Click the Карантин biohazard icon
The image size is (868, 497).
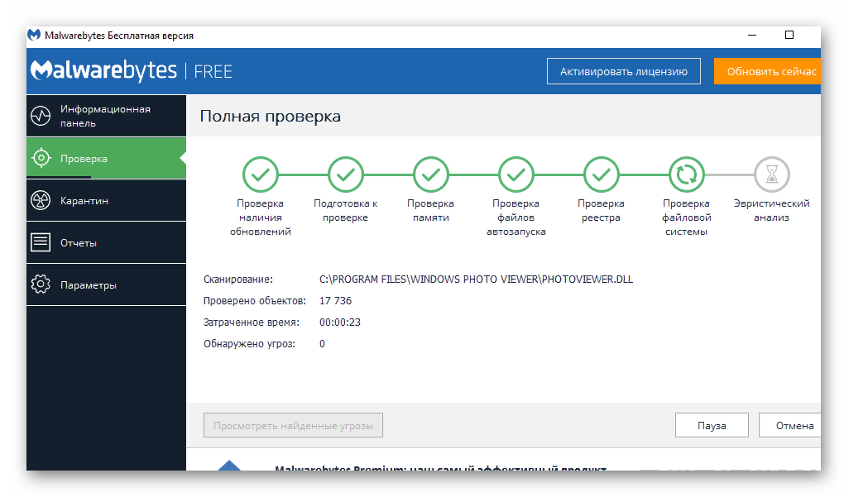(41, 201)
